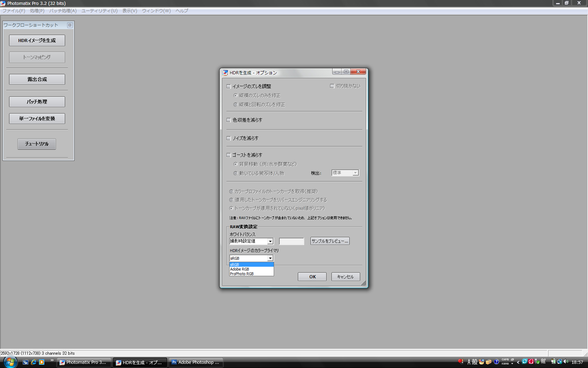
Task: Select カラープロファイルのトーンカーブを取得 radio button
Action: [x=231, y=191]
